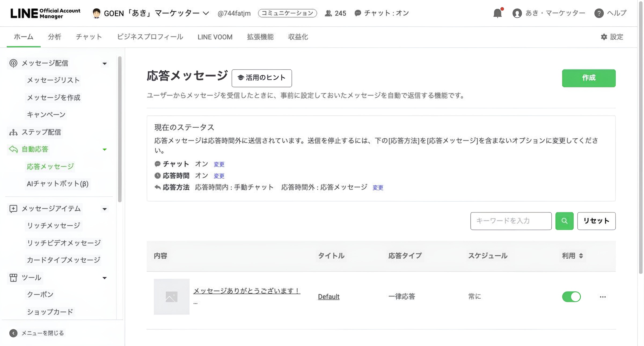The width and height of the screenshot is (644, 346).
Task: Switch to the チャット tab
Action: pos(89,37)
